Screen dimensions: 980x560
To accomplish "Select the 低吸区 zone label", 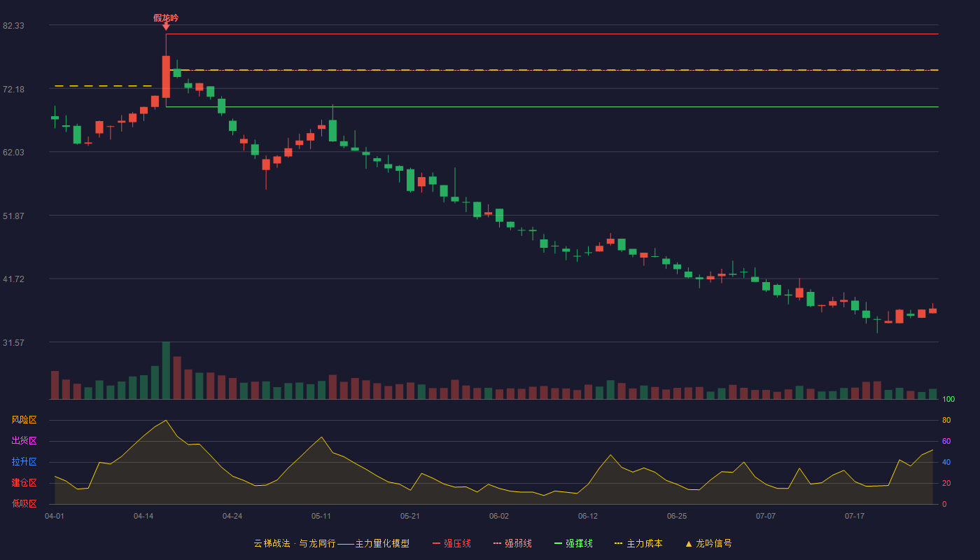I will (24, 503).
